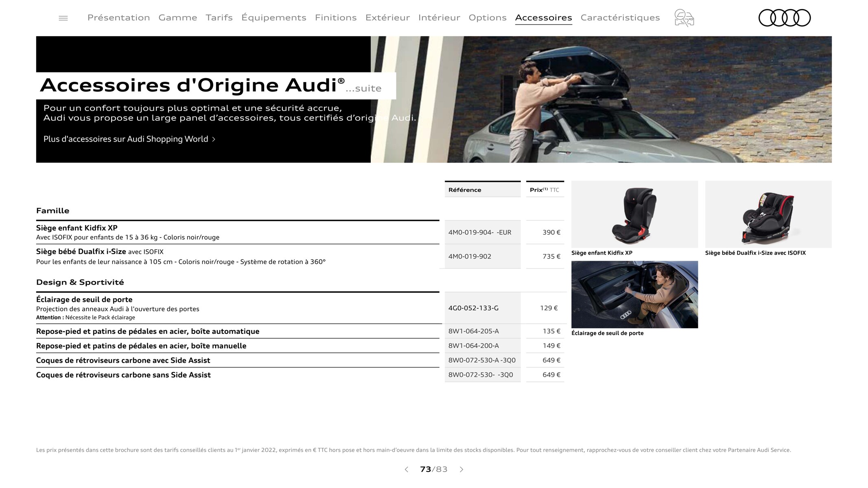Select the Caractéristiques navigation tab

(x=621, y=17)
